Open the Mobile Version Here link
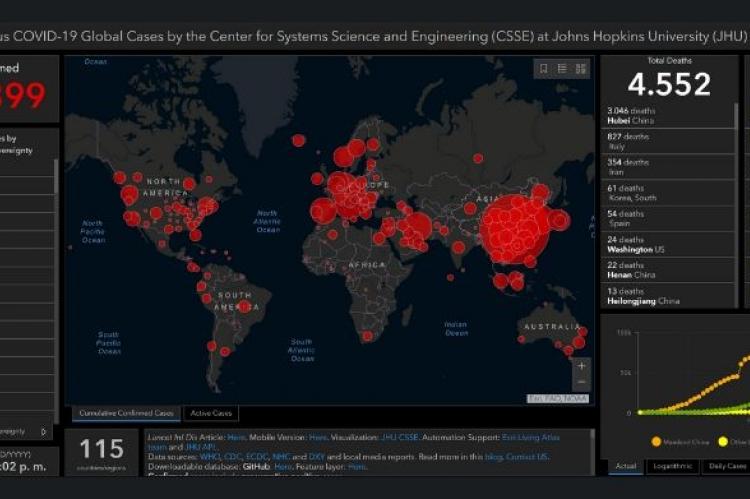This screenshot has height=499, width=750. pyautogui.click(x=318, y=437)
